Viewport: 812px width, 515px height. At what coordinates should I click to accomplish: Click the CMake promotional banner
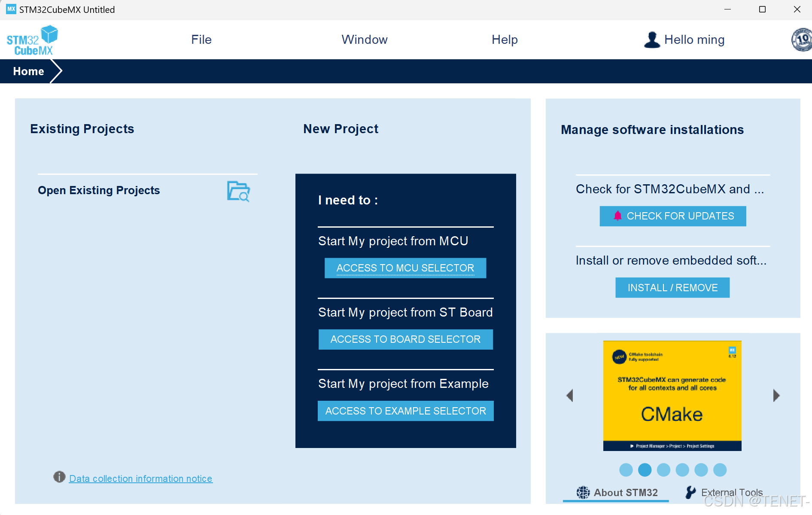672,396
